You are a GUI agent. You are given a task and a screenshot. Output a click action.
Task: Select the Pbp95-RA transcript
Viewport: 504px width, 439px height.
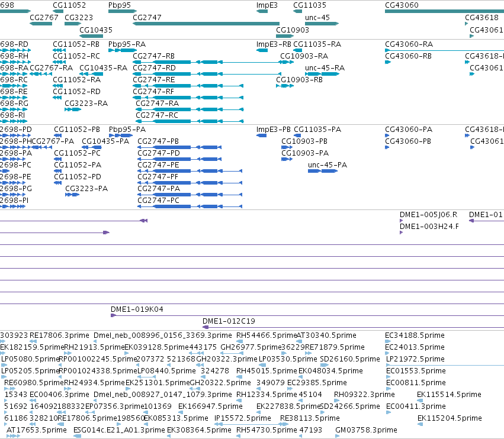pos(123,50)
